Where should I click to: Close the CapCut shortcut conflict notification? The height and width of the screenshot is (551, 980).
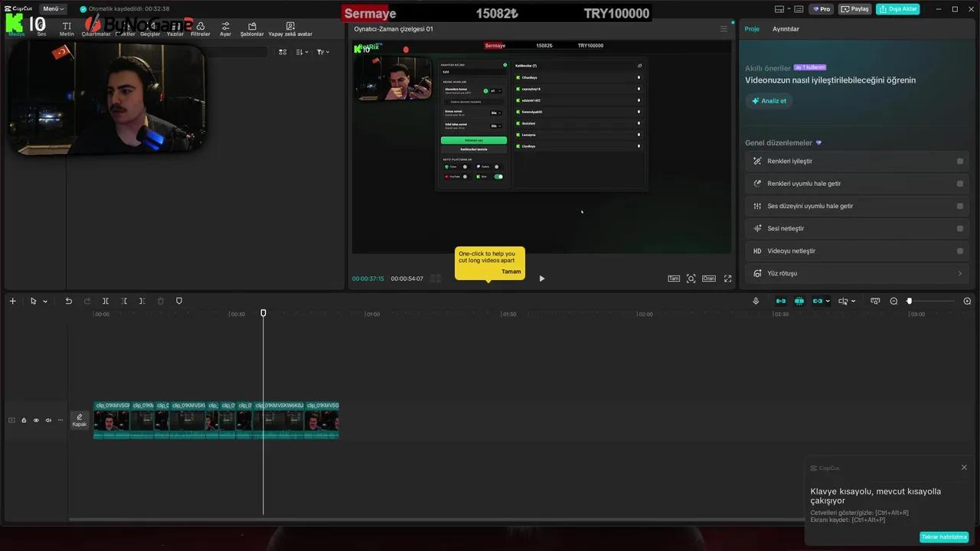tap(964, 468)
